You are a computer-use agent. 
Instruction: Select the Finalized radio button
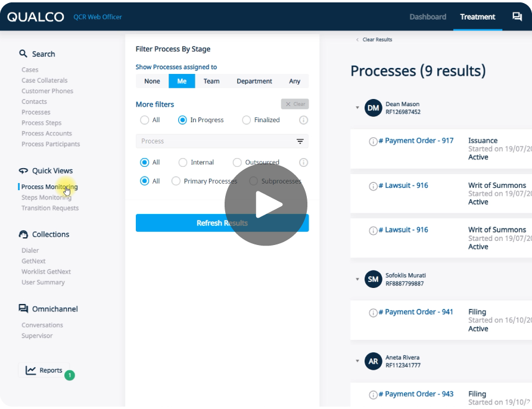[245, 120]
